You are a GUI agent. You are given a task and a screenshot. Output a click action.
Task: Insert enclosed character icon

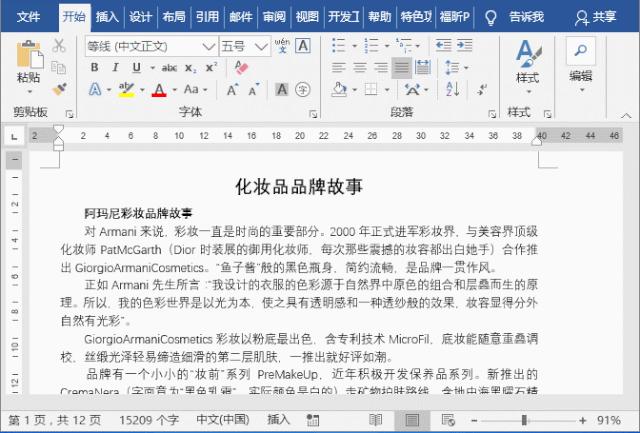302,89
